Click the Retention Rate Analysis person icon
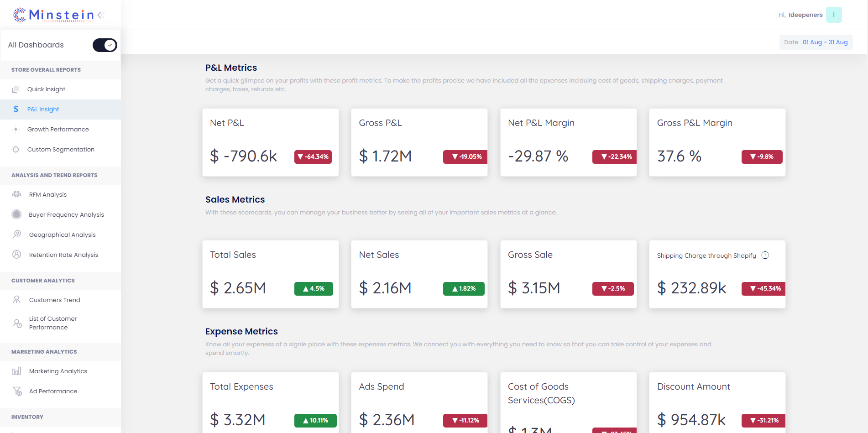 coord(16,255)
